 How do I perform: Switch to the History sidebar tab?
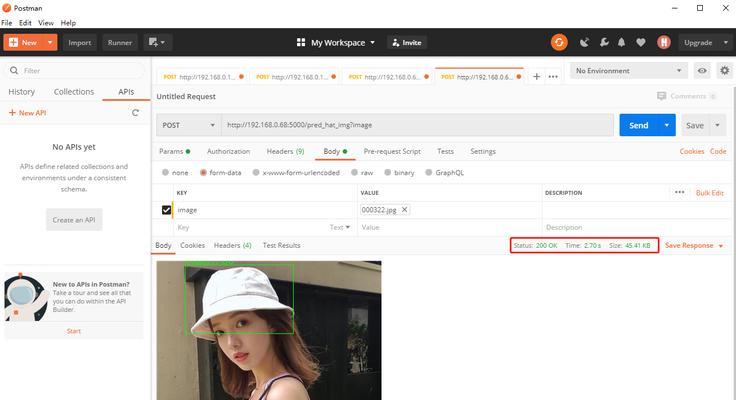[x=22, y=92]
